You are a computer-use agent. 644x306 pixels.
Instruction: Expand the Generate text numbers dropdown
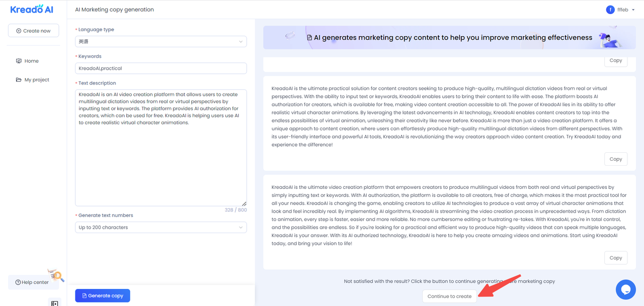tap(161, 228)
